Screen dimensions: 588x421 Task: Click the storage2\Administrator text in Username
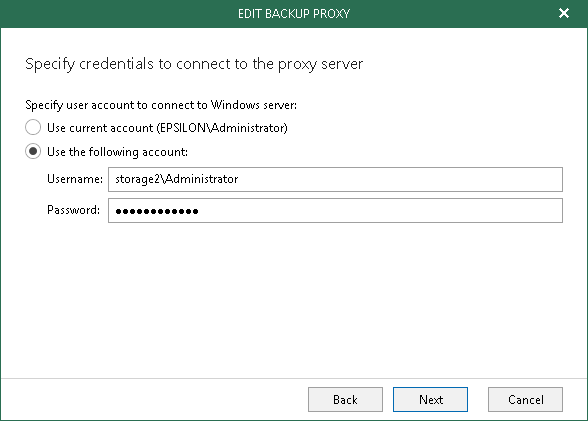point(176,179)
